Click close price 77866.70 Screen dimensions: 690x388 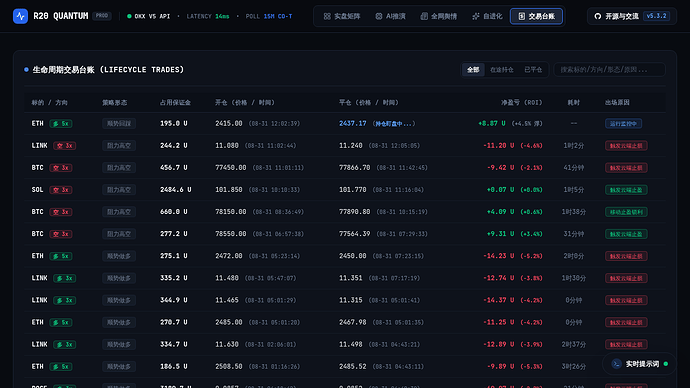[354, 168]
